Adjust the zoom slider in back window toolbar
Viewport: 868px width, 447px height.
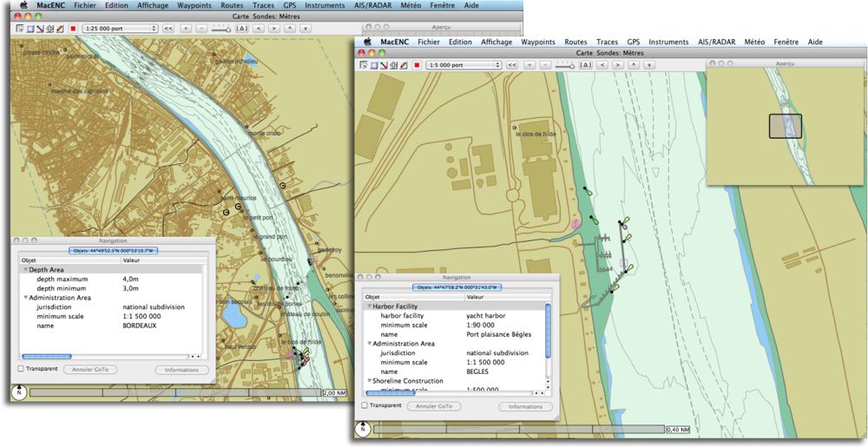(x=220, y=29)
